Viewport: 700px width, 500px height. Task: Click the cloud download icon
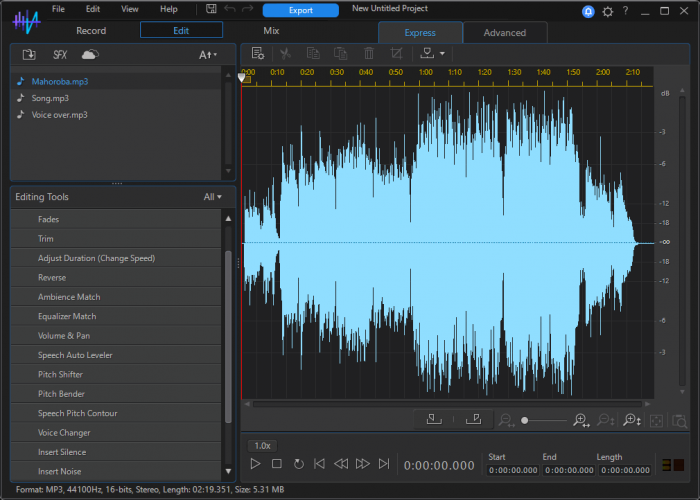(90, 54)
